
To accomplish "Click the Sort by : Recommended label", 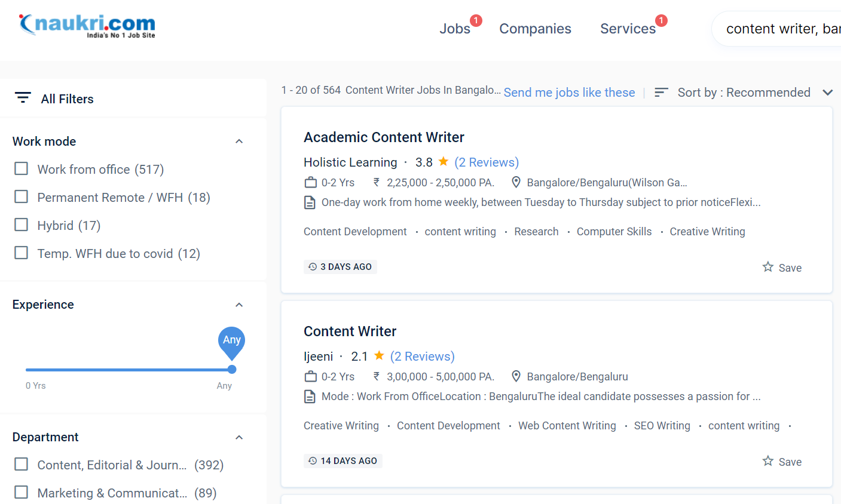I will click(x=744, y=93).
